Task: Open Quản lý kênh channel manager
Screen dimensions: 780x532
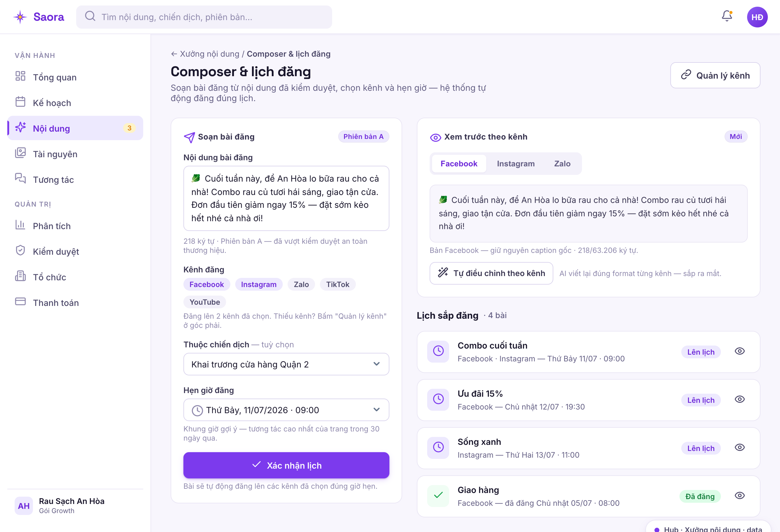Action: pyautogui.click(x=715, y=75)
